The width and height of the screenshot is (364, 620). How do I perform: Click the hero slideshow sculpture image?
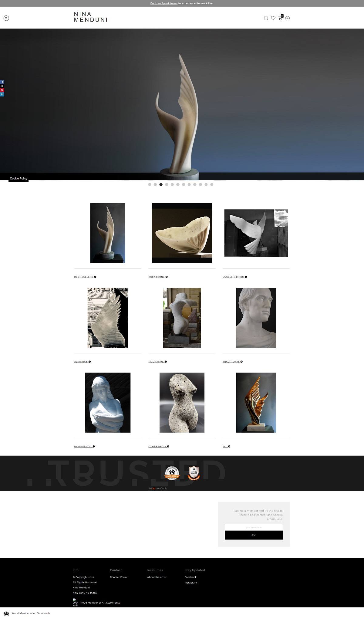182,104
